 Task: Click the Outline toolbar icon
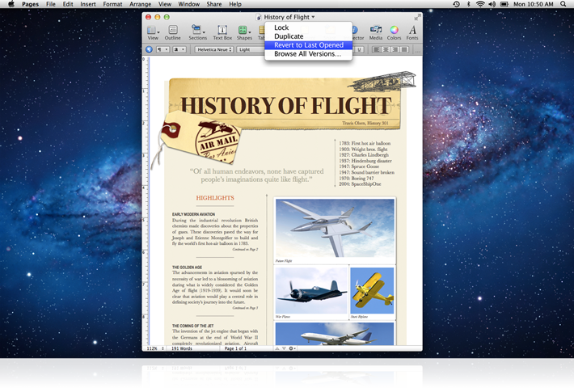(173, 32)
